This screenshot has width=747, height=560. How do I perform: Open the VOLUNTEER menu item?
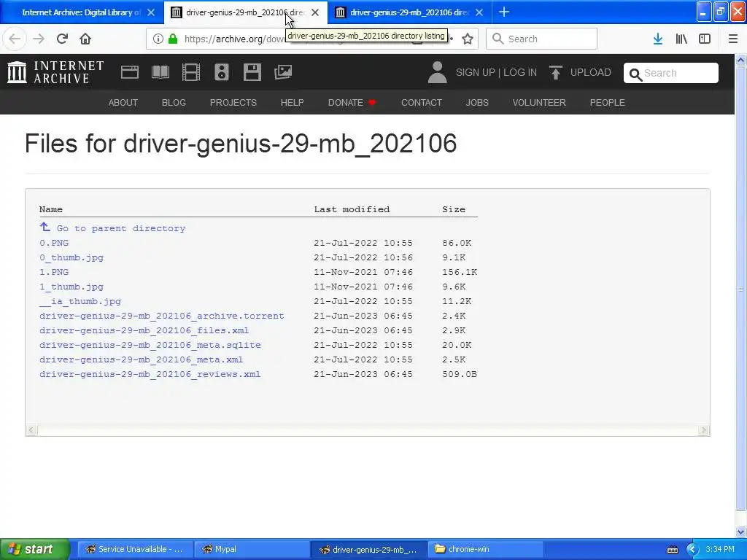[x=539, y=102]
